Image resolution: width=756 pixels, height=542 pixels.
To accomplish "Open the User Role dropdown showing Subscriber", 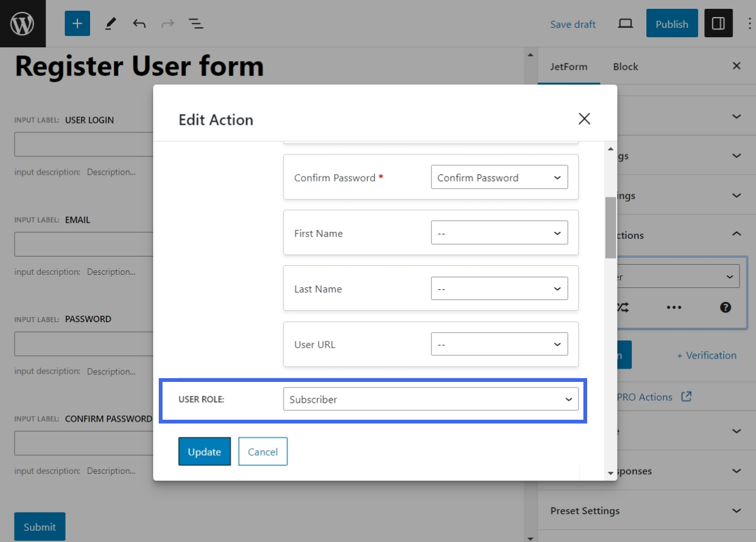I will point(432,399).
